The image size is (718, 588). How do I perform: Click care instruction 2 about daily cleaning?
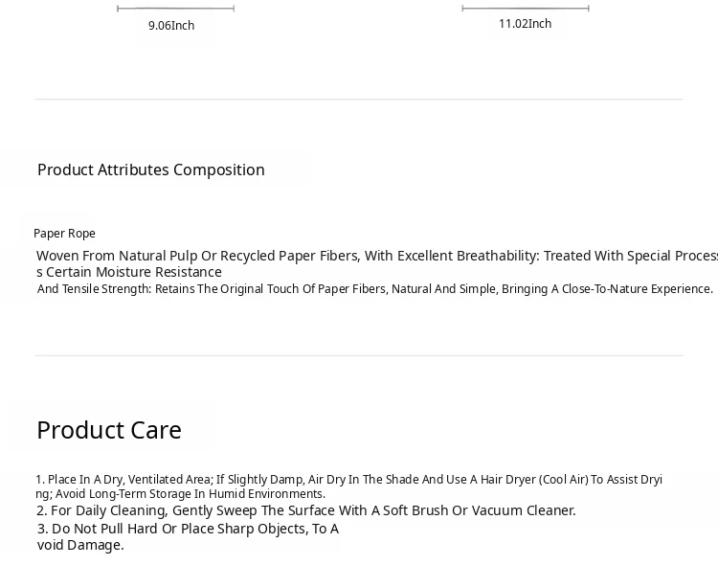click(306, 510)
